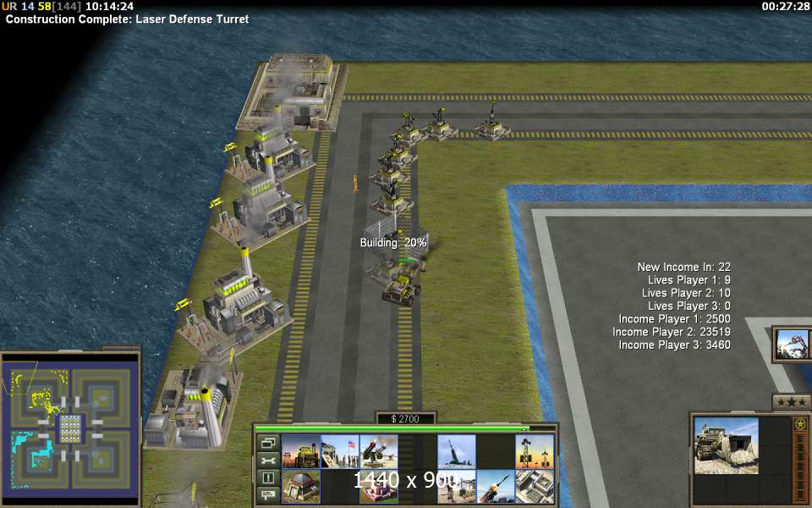Click the Construction Complete: Laser Defense Turret message

click(x=128, y=19)
